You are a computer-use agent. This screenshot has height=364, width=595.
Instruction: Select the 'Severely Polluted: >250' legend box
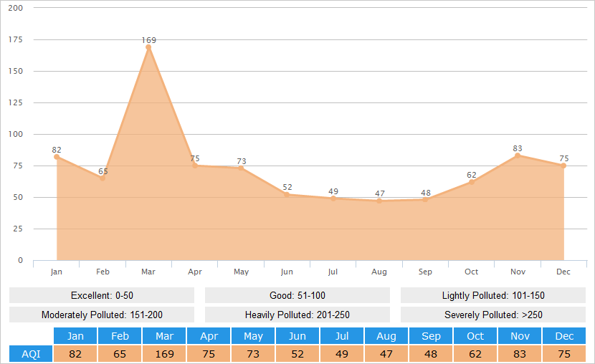click(x=493, y=315)
